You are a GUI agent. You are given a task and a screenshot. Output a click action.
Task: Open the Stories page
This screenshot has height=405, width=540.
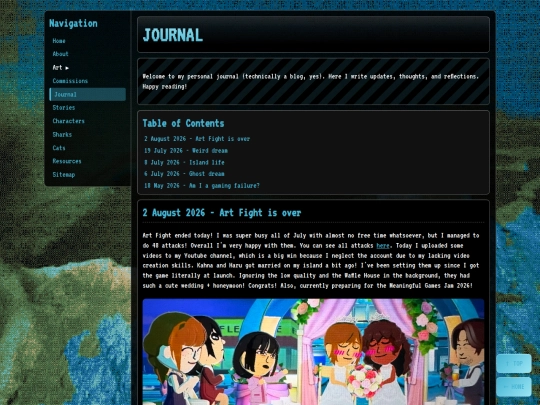coord(64,108)
